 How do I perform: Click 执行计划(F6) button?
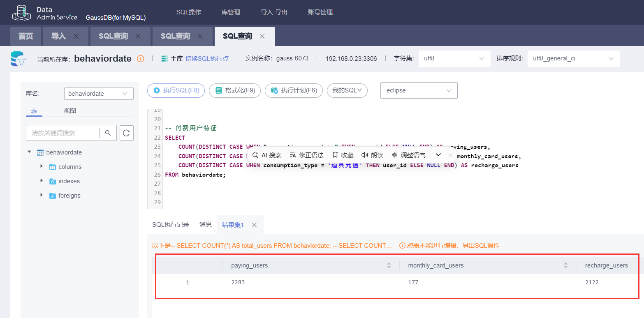(294, 90)
